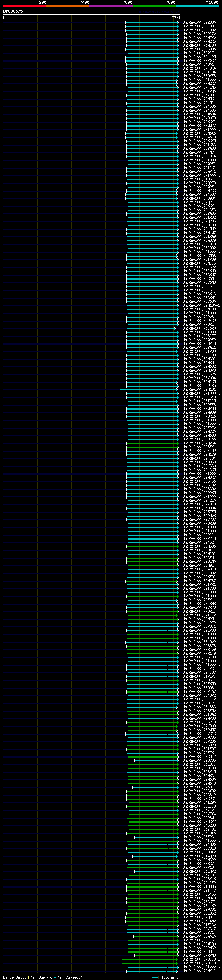Click the purple ~60% identity legend segment

111,6
